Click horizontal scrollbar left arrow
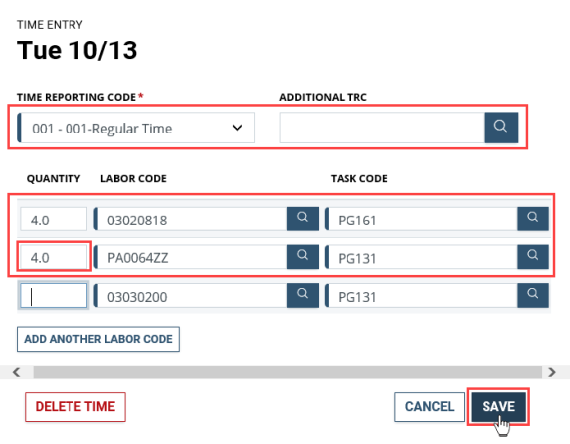Screen dimensions: 570x444 16,372
